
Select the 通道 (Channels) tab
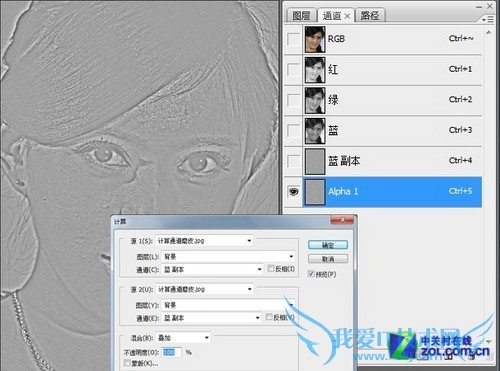(332, 15)
